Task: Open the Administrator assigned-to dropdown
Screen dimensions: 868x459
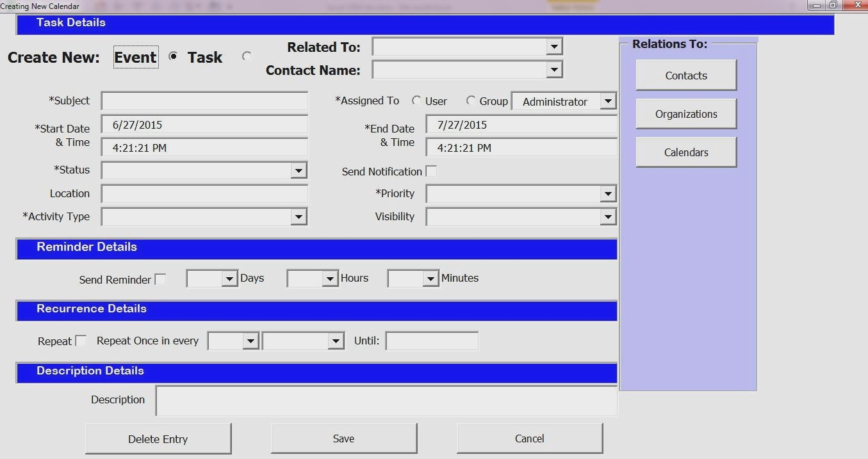Action: click(x=607, y=101)
